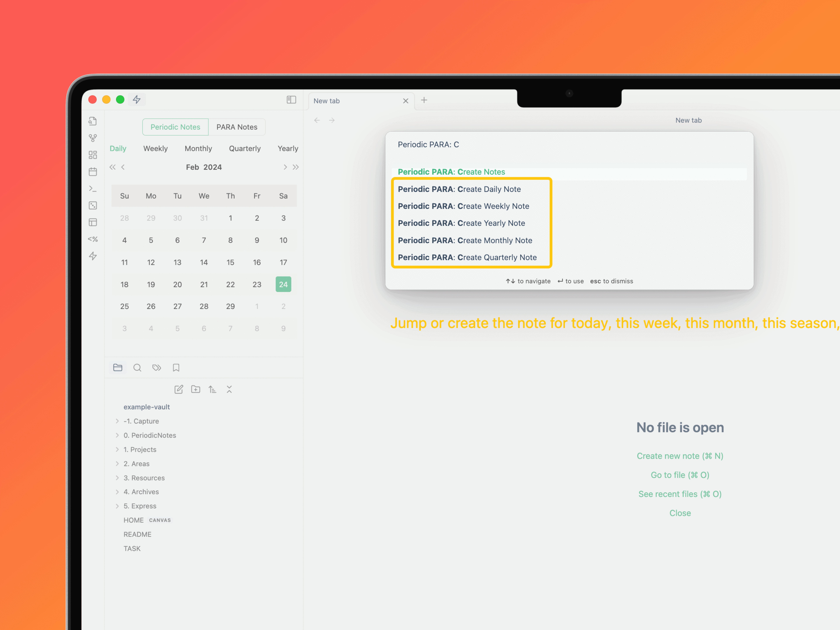Click the Create new note link

[680, 456]
